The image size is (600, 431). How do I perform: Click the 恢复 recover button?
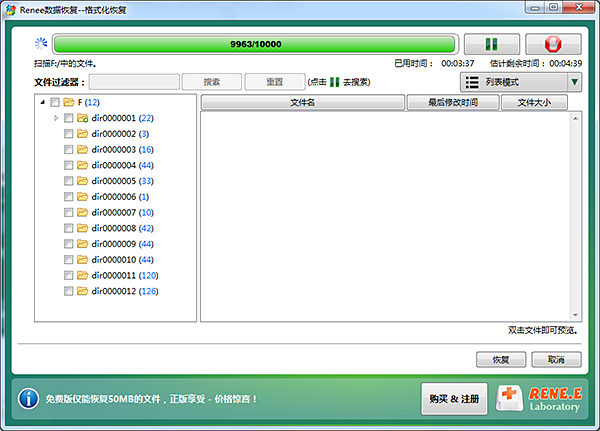coord(501,359)
